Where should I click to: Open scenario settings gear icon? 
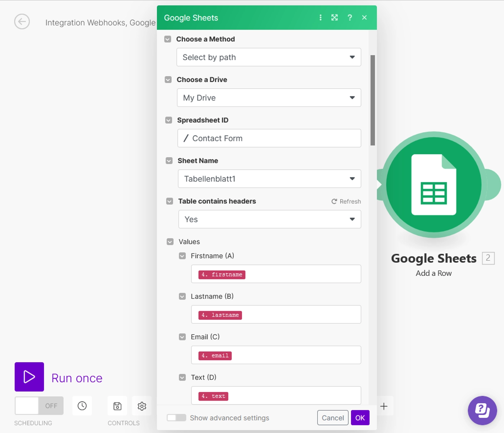coord(142,406)
